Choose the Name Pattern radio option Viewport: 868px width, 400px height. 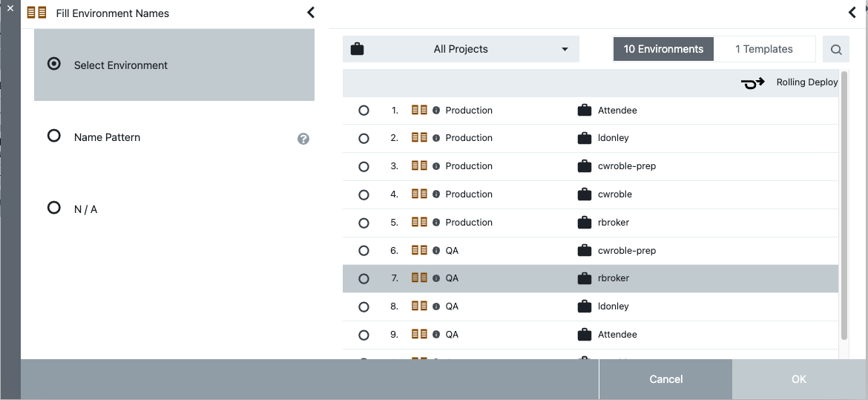click(x=53, y=136)
